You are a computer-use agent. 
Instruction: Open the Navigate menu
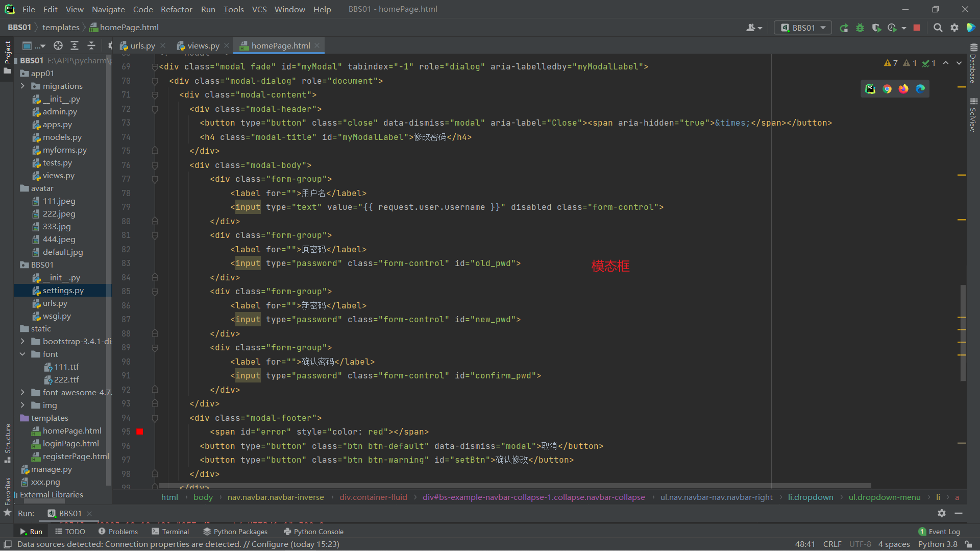108,9
